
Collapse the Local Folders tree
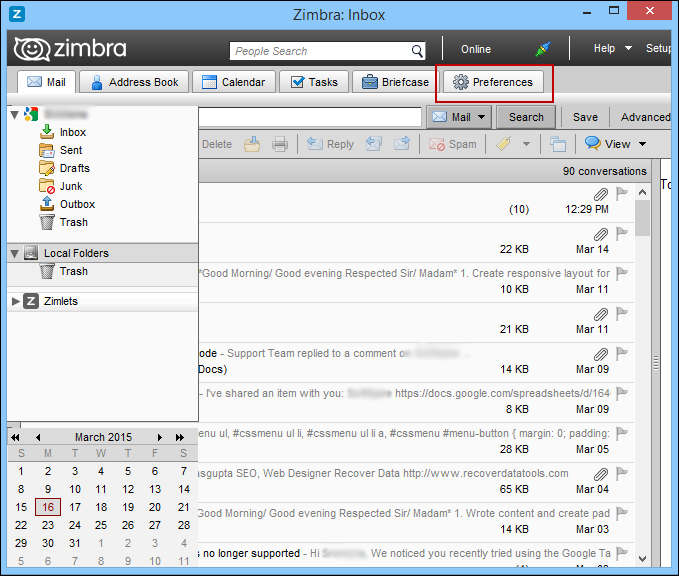(x=15, y=253)
